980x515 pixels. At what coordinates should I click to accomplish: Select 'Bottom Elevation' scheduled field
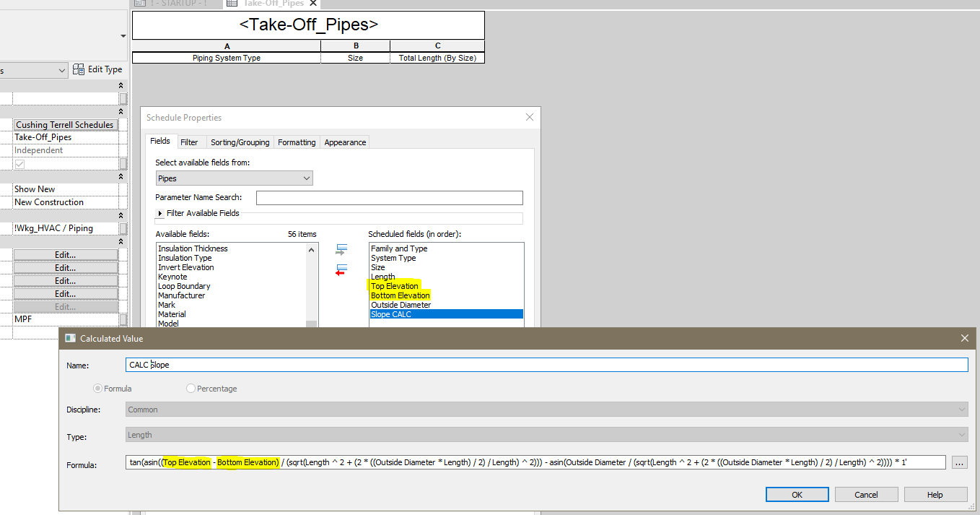click(x=401, y=295)
